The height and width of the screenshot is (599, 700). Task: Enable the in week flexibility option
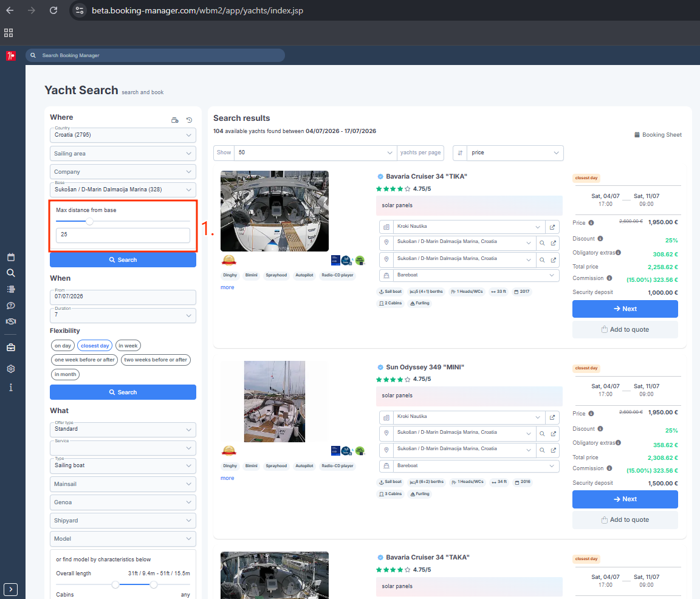tap(128, 345)
